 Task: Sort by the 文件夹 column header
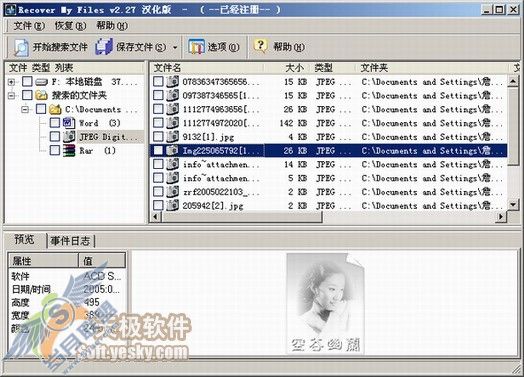pyautogui.click(x=433, y=68)
